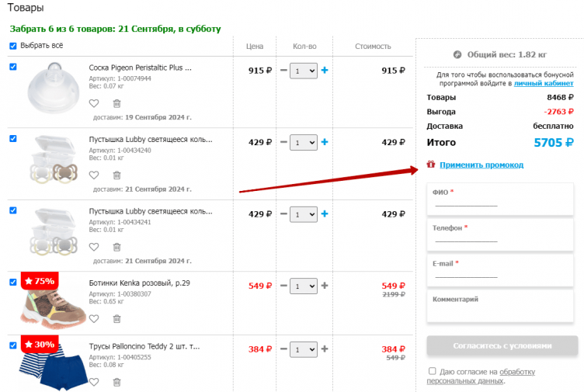This screenshot has width=584, height=392.
Task: Favorite the Kenka pink boots
Action: (x=94, y=318)
